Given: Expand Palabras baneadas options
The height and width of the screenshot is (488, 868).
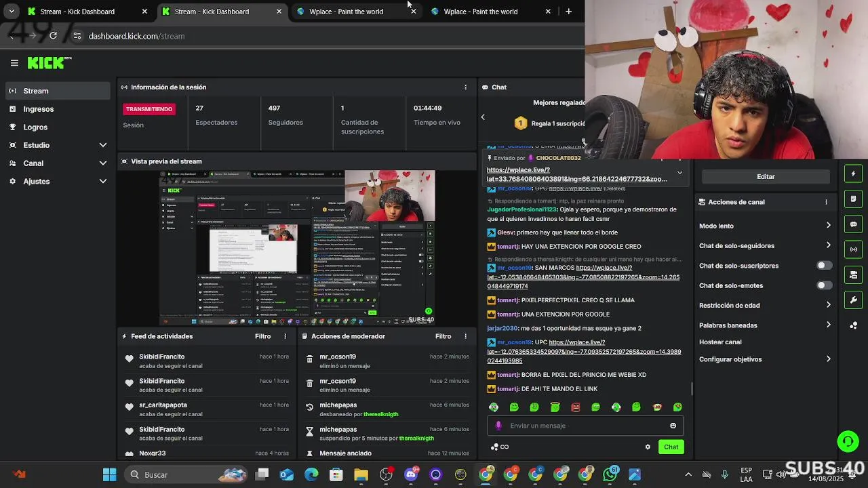Looking at the screenshot, I should (x=829, y=325).
